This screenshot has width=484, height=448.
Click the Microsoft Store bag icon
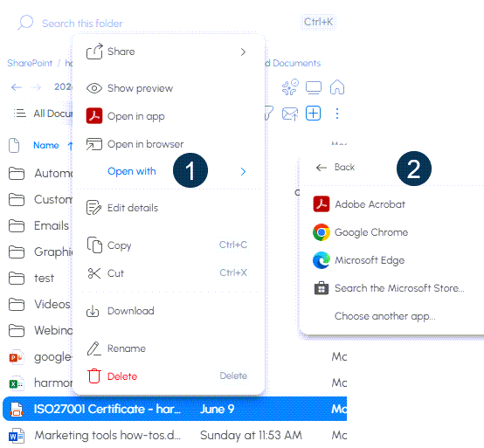coord(322,288)
